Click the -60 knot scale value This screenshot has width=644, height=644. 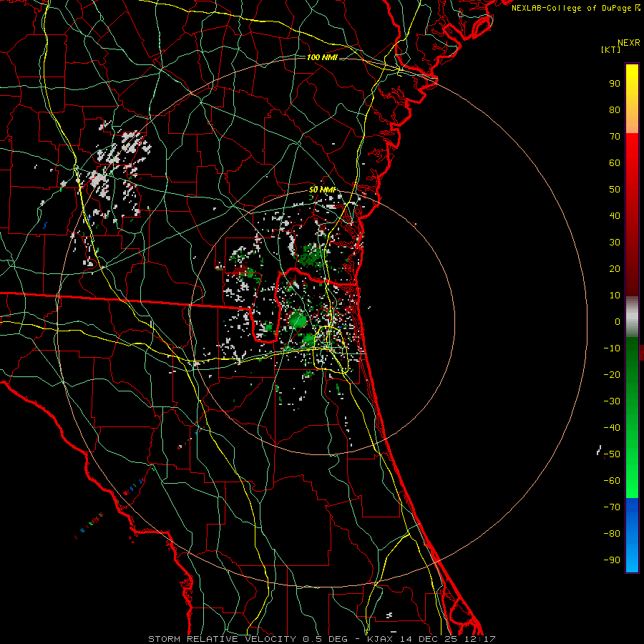[612, 481]
